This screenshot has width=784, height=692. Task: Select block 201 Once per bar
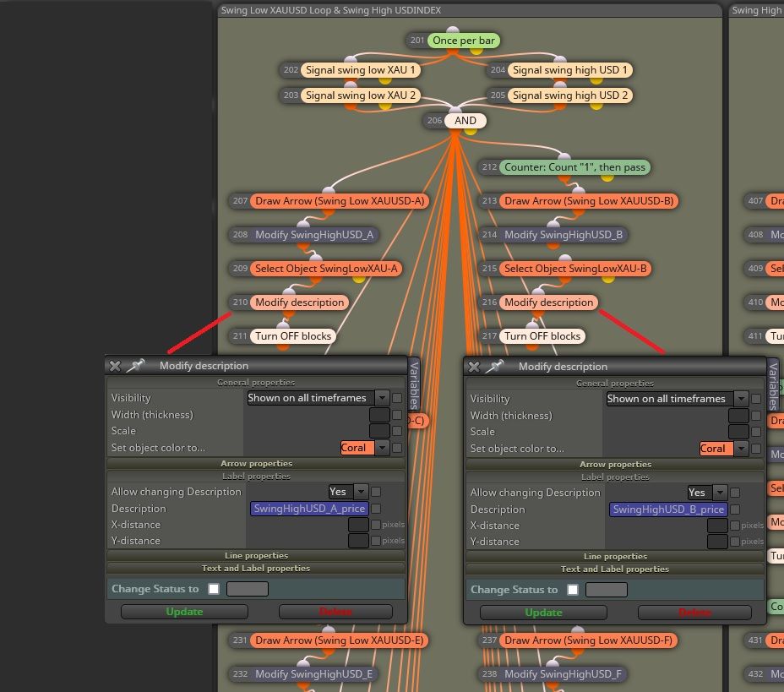[x=464, y=41]
